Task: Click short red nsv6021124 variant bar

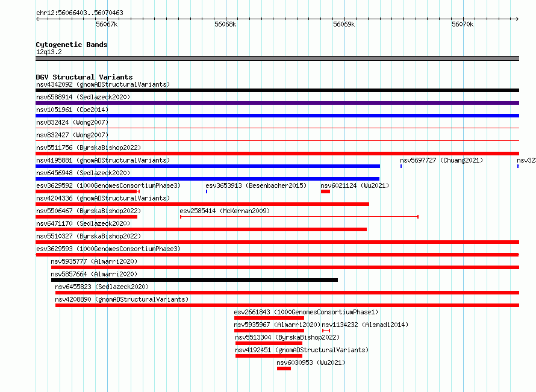Action: pyautogui.click(x=325, y=191)
